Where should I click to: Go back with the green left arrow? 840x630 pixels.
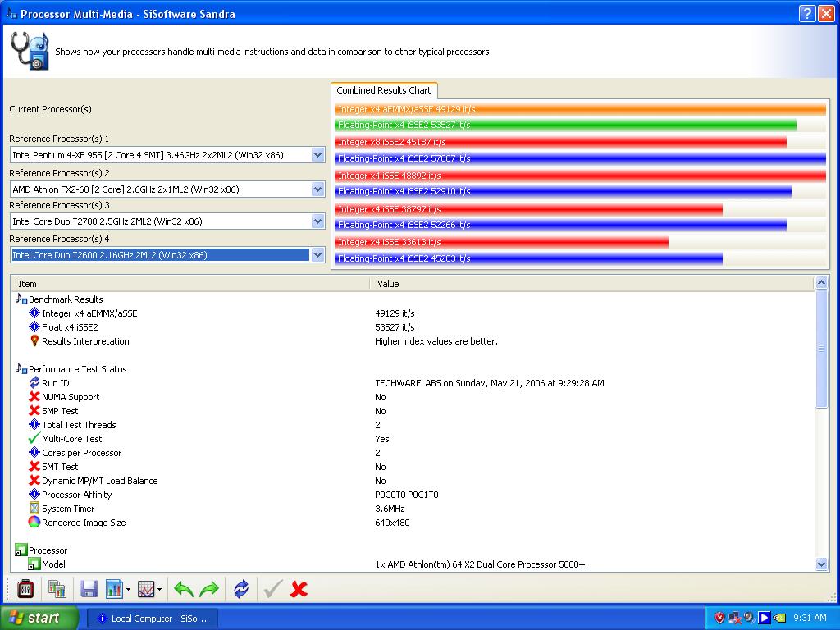click(x=184, y=589)
